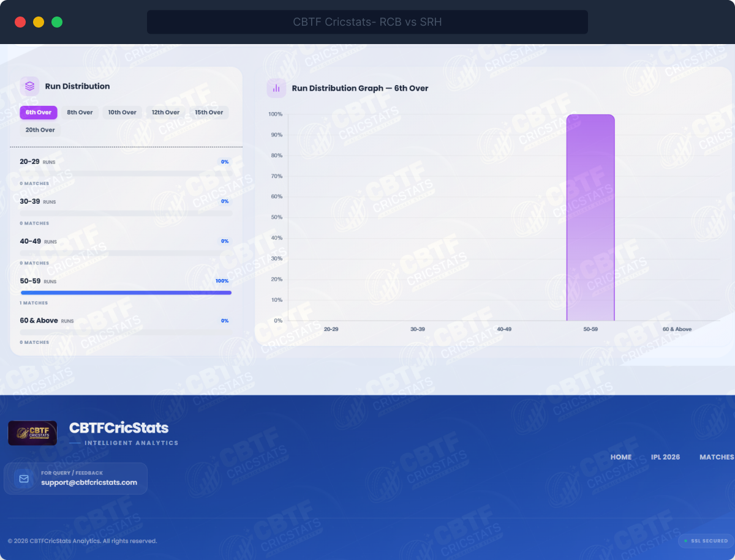The image size is (735, 560).
Task: Open the MATCHES footer link
Action: [x=716, y=457]
